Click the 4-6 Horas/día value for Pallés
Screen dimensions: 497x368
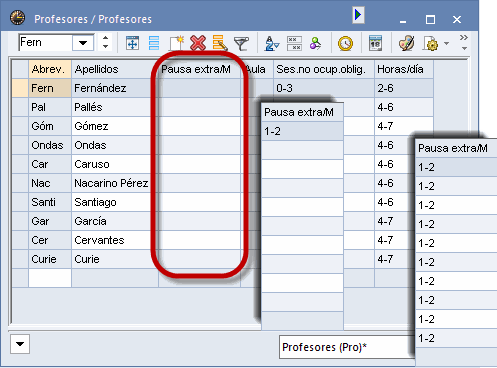pyautogui.click(x=404, y=107)
